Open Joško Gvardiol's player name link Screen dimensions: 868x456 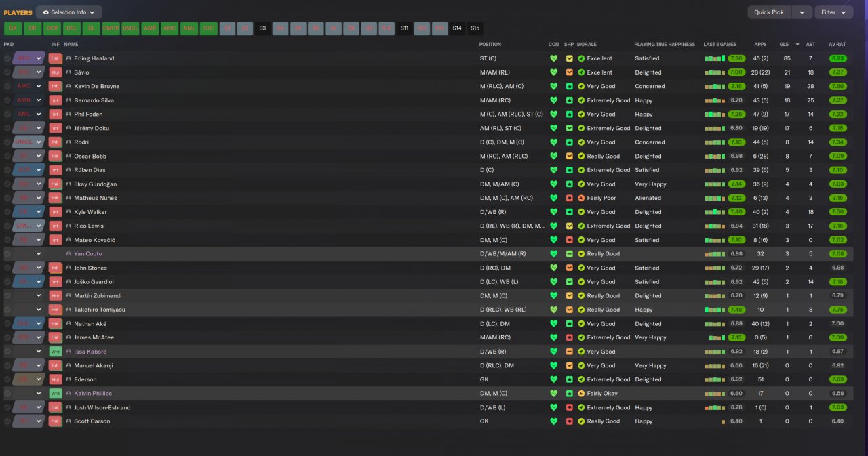[94, 282]
